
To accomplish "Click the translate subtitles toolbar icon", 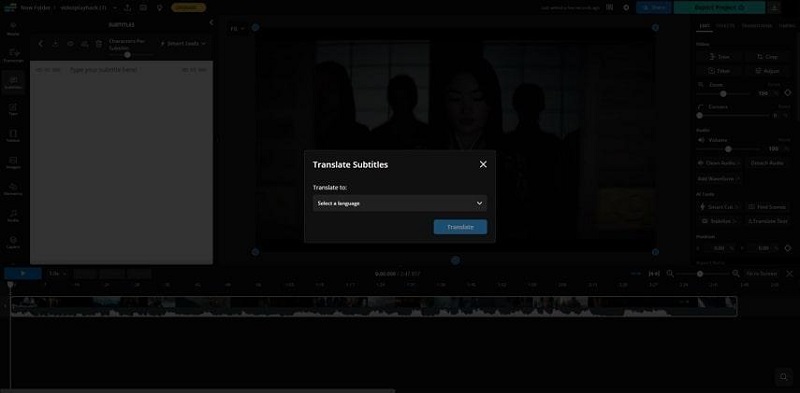I will [x=84, y=44].
